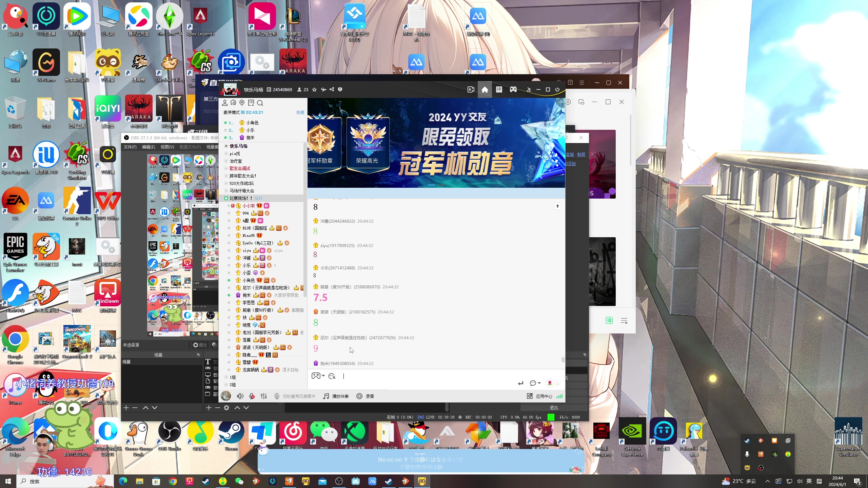The height and width of the screenshot is (488, 868).
Task: Click the emoji text icon in chat input
Action: coord(332,376)
